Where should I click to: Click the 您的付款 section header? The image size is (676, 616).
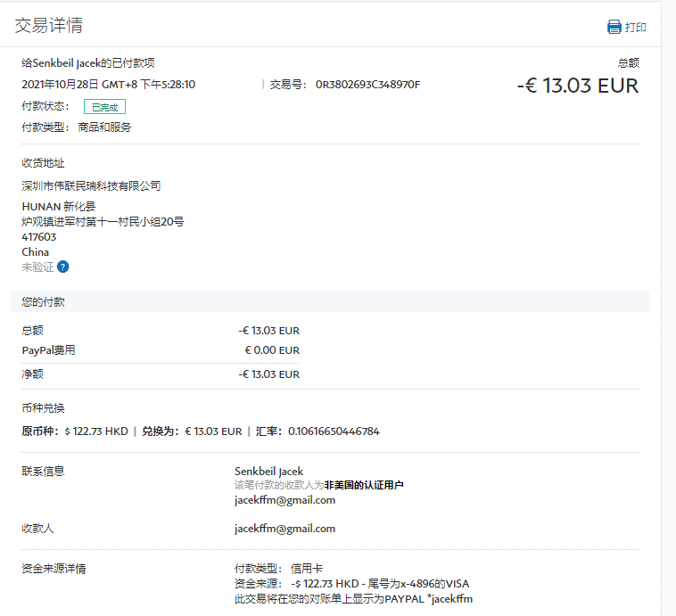(x=43, y=302)
